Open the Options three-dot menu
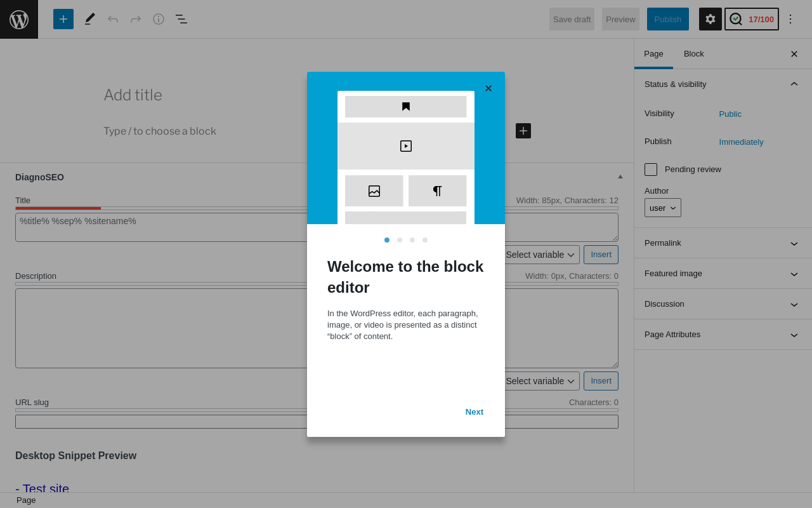Screen dimensions: 812x508 click(x=790, y=19)
